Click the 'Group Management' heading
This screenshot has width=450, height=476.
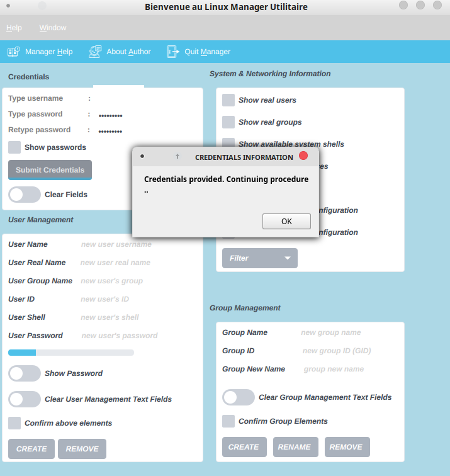(245, 308)
